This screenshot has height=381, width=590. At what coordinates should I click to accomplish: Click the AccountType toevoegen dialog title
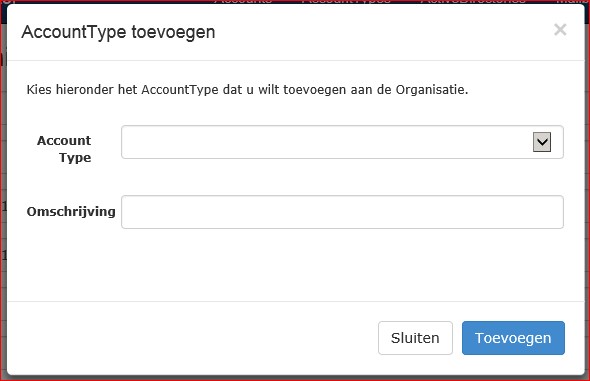point(118,32)
